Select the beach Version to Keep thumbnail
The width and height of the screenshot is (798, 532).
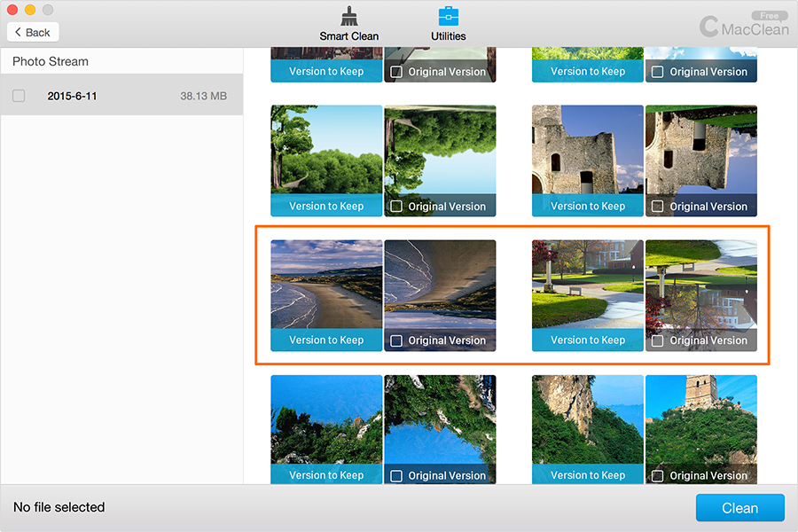pyautogui.click(x=326, y=285)
